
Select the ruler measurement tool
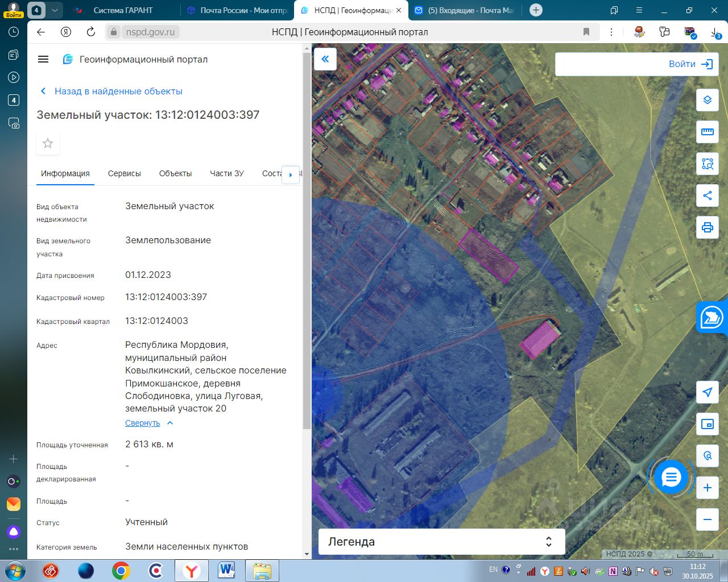pos(707,132)
